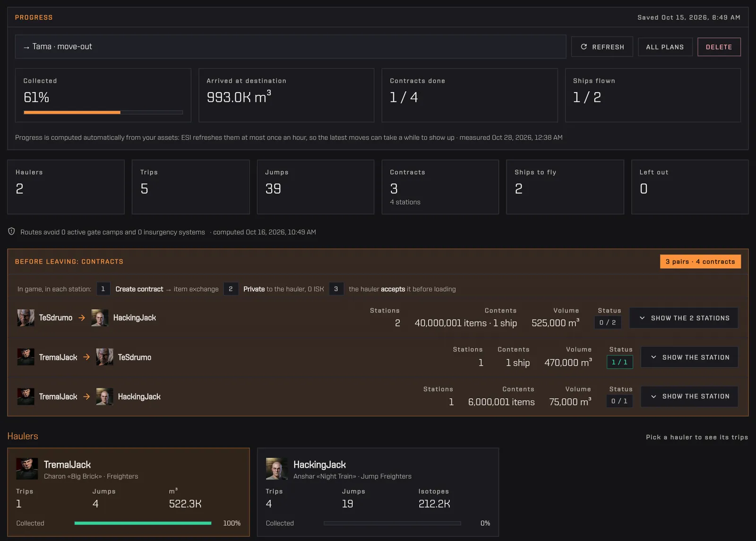Select the TremalJack hauler card name
756x541 pixels.
click(67, 465)
